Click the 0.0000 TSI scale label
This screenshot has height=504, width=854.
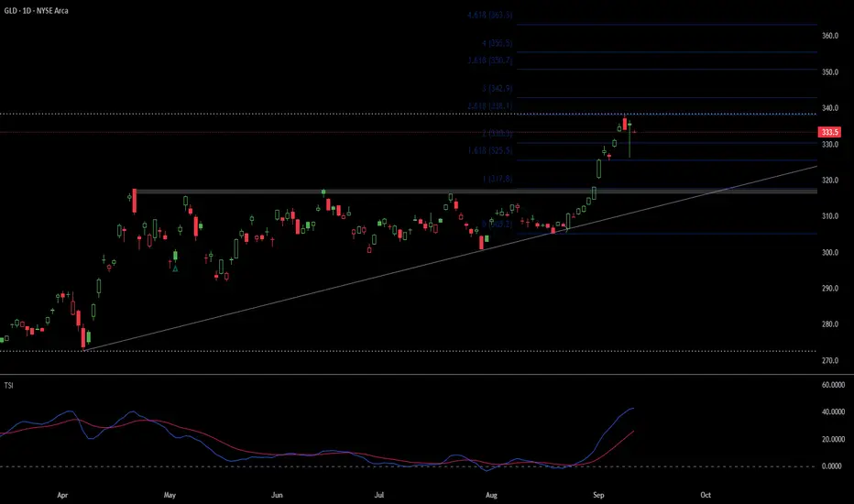coord(832,466)
